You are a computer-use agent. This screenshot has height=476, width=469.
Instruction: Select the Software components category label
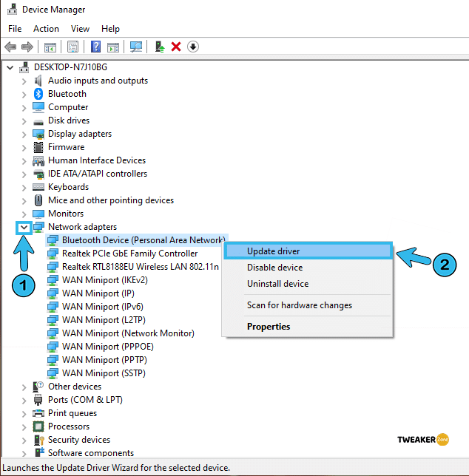pyautogui.click(x=91, y=453)
